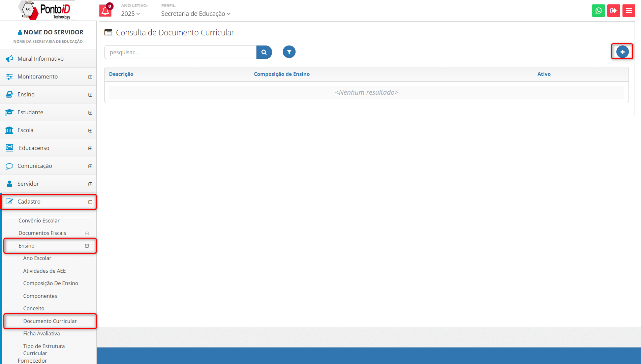641x364 pixels.
Task: Click the pesquisar search input field
Action: [180, 52]
